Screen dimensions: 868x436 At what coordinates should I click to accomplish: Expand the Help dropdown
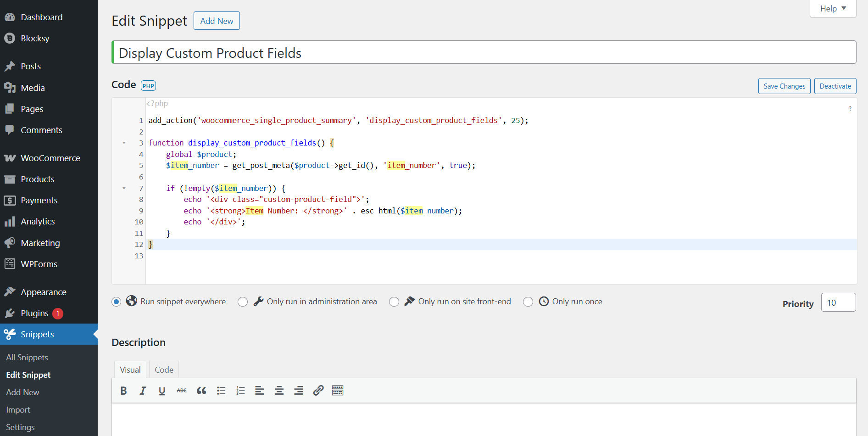833,9
